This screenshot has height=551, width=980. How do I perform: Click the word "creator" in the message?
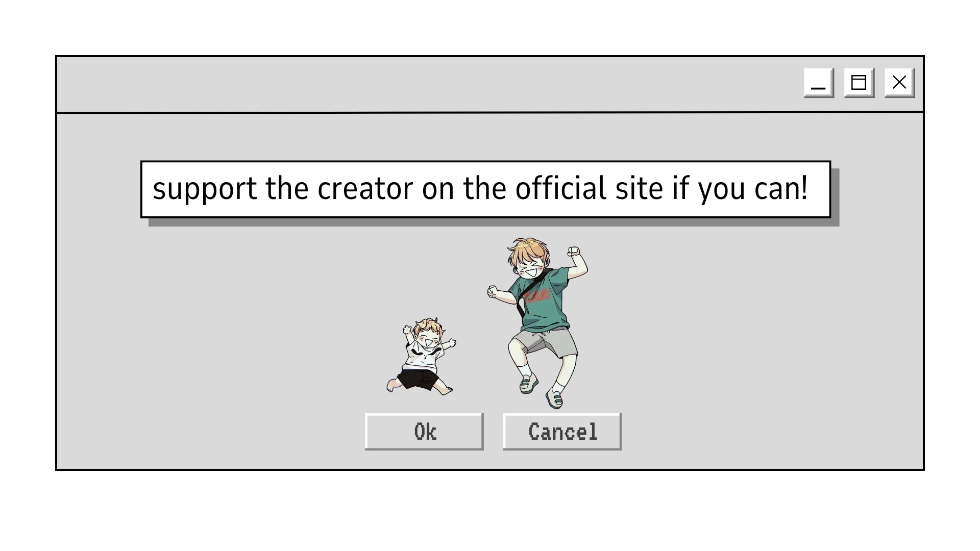pos(365,188)
